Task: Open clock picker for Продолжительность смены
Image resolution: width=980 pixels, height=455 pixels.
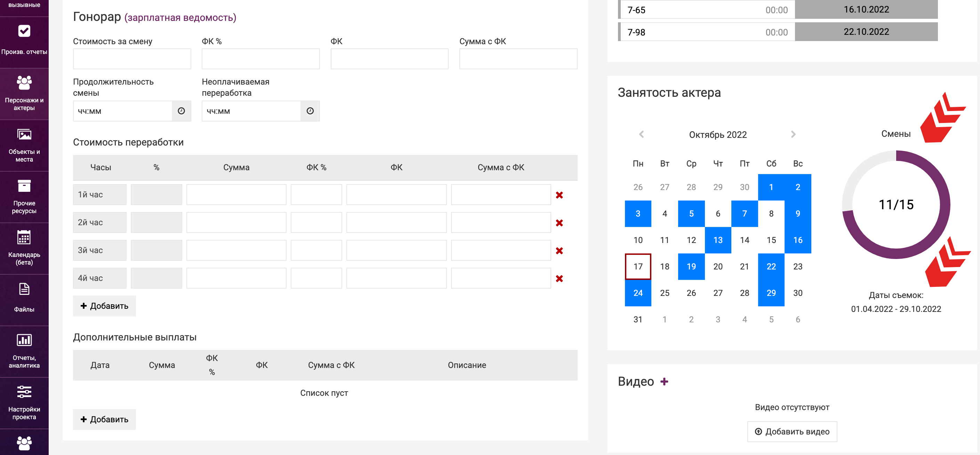Action: tap(182, 111)
